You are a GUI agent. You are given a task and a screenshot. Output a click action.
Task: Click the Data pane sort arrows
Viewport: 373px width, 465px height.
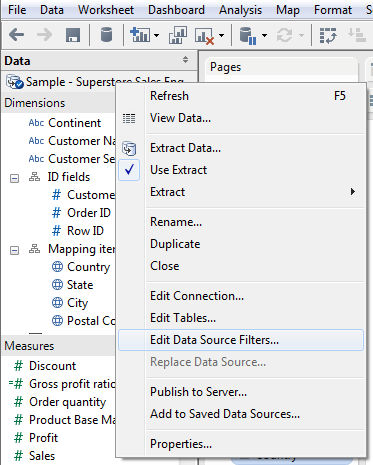click(185, 60)
